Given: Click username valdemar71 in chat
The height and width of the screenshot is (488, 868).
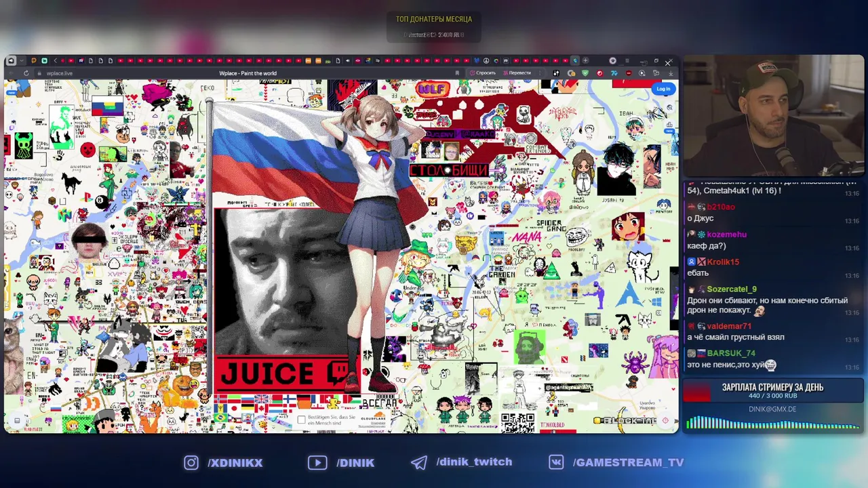Looking at the screenshot, I should [729, 326].
